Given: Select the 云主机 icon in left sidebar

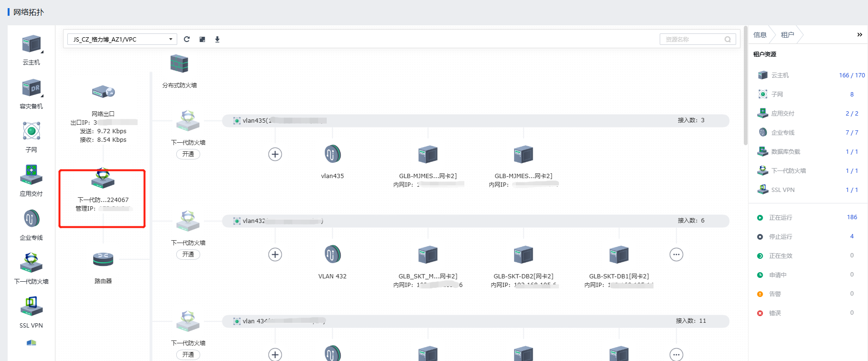Looking at the screenshot, I should (32, 44).
